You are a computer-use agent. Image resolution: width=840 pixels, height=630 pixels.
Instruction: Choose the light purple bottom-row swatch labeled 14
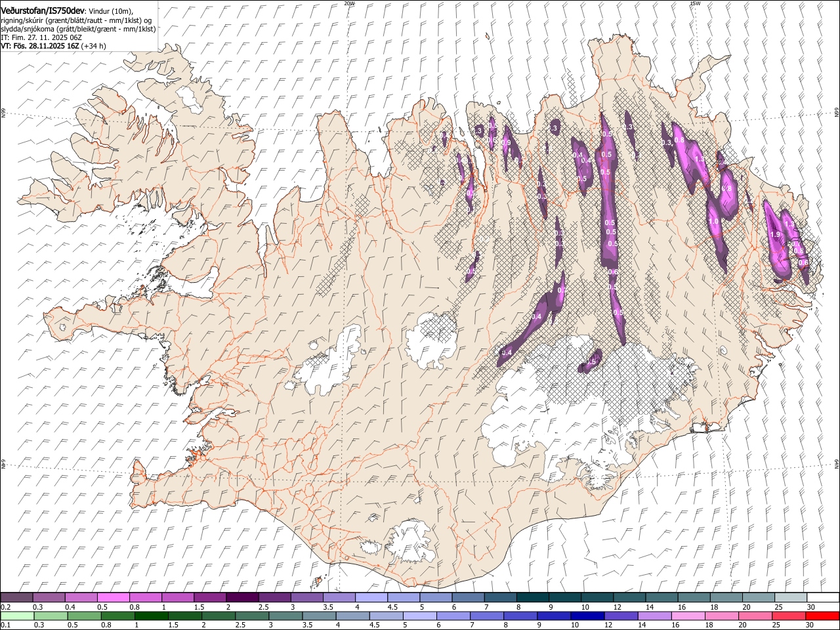(x=654, y=616)
